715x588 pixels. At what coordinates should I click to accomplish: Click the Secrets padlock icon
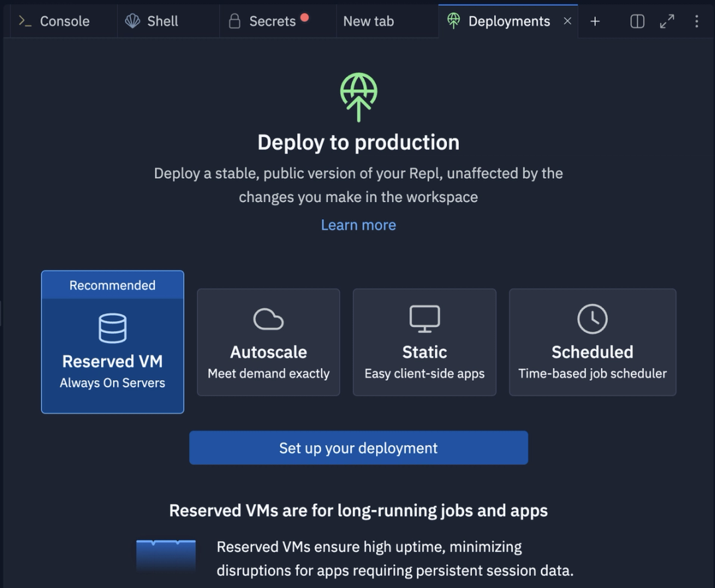pos(235,21)
